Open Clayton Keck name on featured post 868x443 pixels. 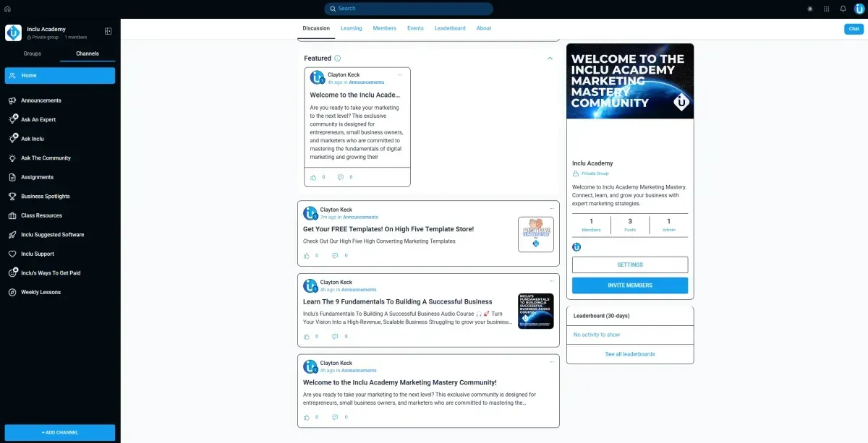344,75
